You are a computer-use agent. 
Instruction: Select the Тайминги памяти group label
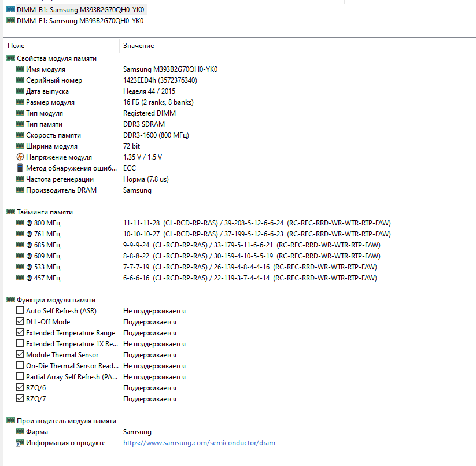click(45, 212)
